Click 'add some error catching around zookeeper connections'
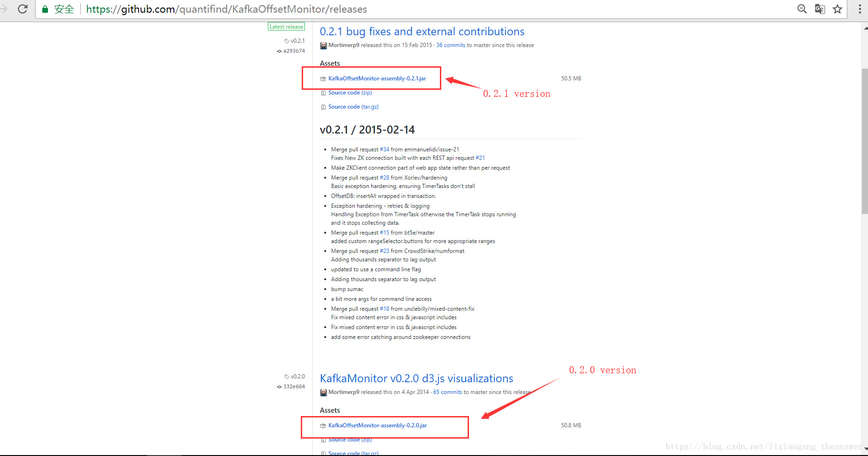868x456 pixels. 401,337
